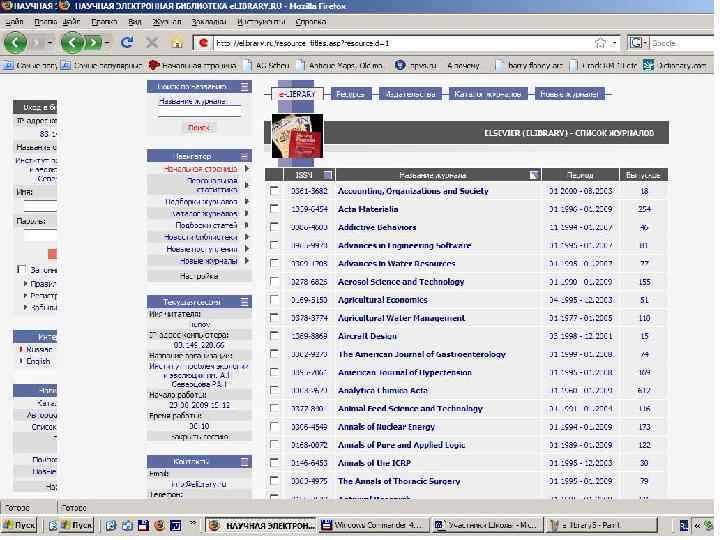
Task: Check the Advances in Engineering Software checkbox
Action: (274, 245)
